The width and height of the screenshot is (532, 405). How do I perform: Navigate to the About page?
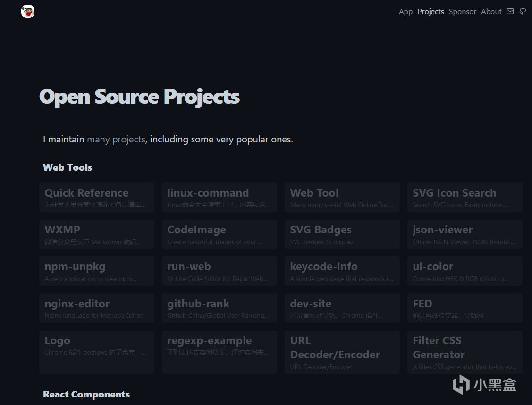tap(491, 12)
